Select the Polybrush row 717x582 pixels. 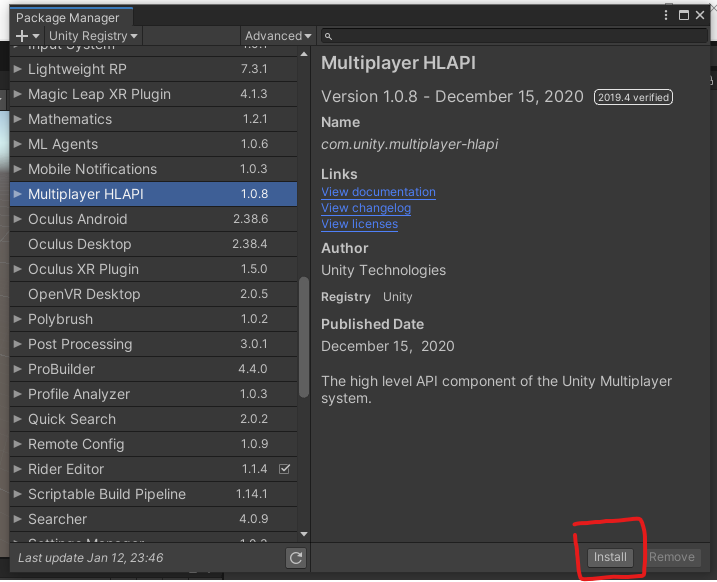[x=154, y=319]
